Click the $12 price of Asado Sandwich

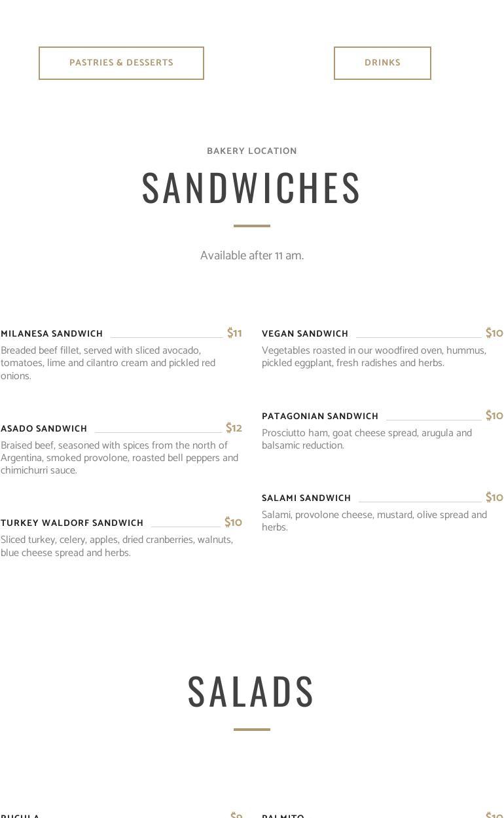(234, 428)
